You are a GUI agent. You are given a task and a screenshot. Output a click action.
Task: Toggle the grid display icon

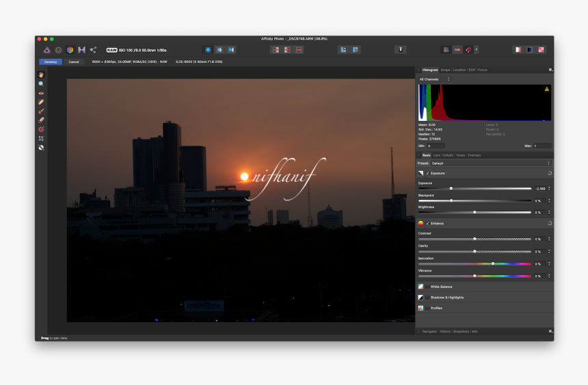pyautogui.click(x=446, y=50)
